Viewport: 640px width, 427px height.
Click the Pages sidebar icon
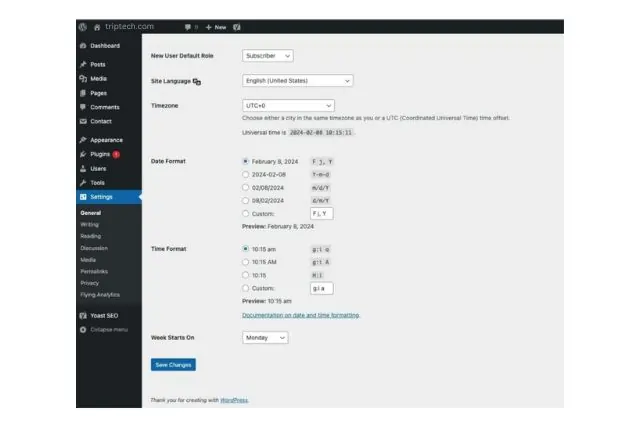point(83,93)
